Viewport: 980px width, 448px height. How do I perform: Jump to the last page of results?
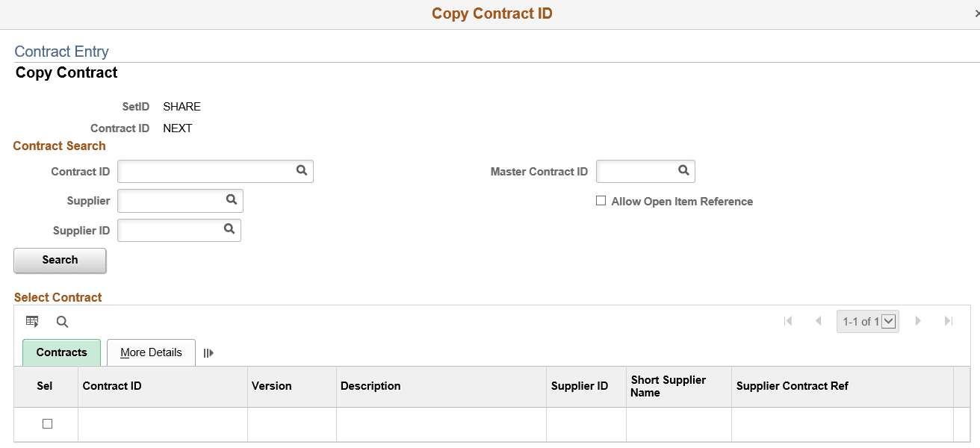947,320
